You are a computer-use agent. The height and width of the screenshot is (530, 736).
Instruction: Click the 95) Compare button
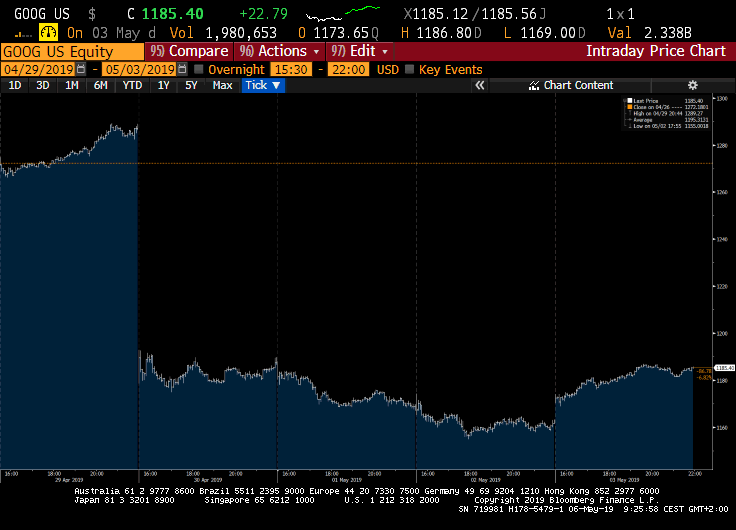point(189,51)
